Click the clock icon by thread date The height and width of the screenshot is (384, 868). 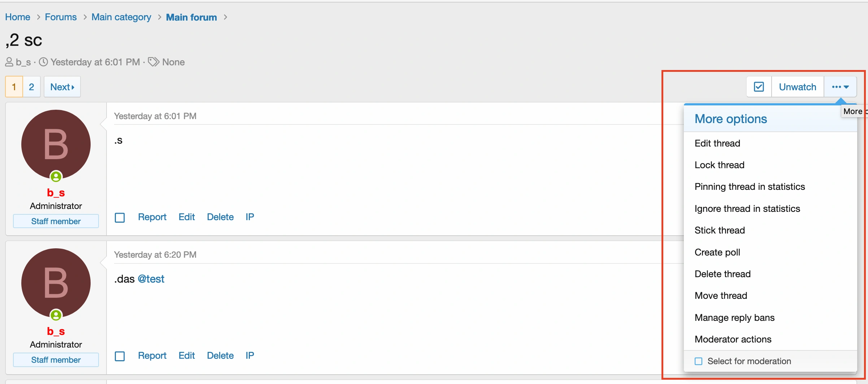click(x=43, y=62)
